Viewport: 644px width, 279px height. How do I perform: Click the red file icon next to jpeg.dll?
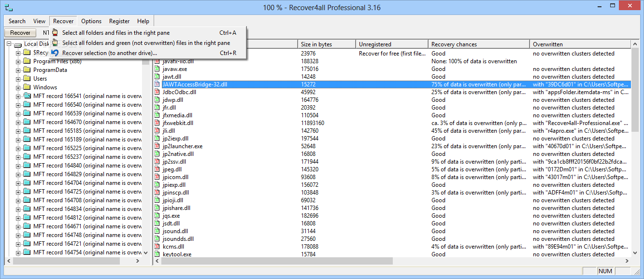tap(157, 169)
